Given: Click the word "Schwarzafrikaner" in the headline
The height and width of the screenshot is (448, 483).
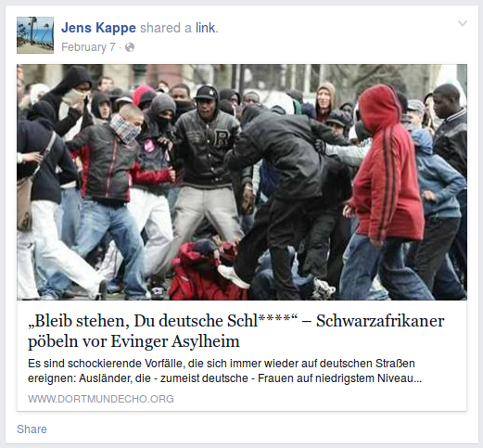Looking at the screenshot, I should tap(380, 321).
